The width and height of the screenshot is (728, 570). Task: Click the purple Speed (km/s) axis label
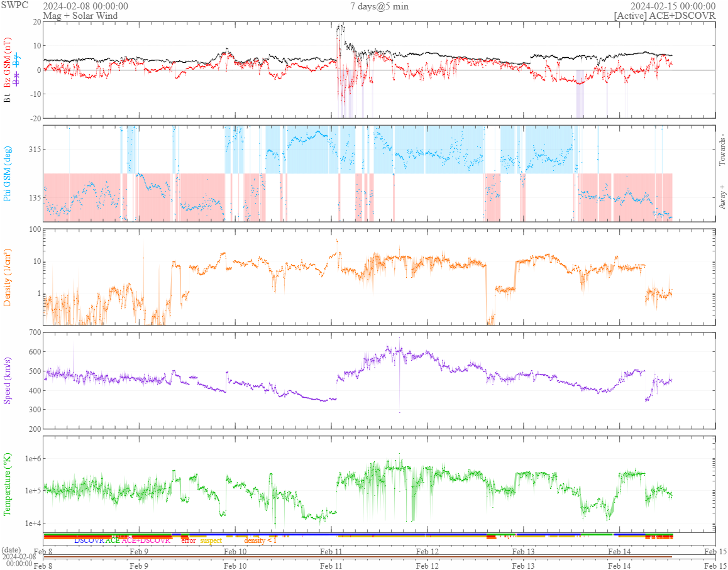(x=8, y=380)
